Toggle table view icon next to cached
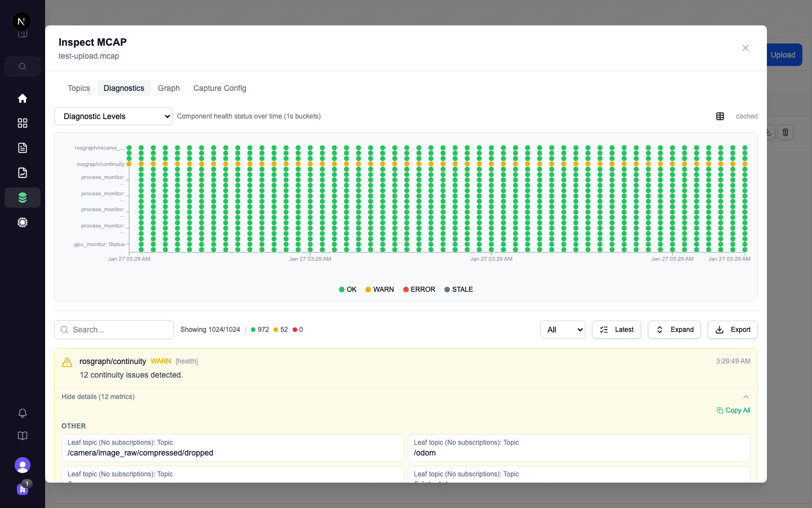Viewport: 812px width, 508px height. click(720, 116)
